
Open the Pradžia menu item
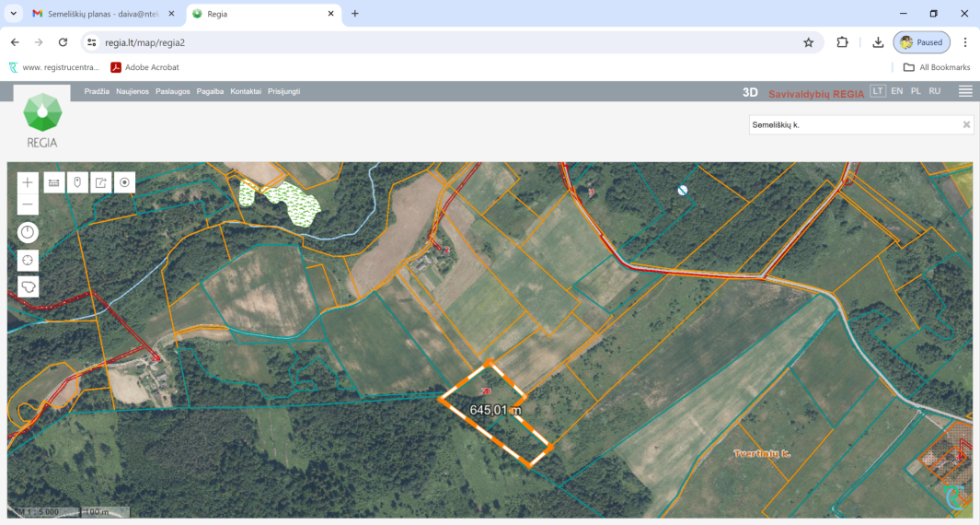[97, 91]
